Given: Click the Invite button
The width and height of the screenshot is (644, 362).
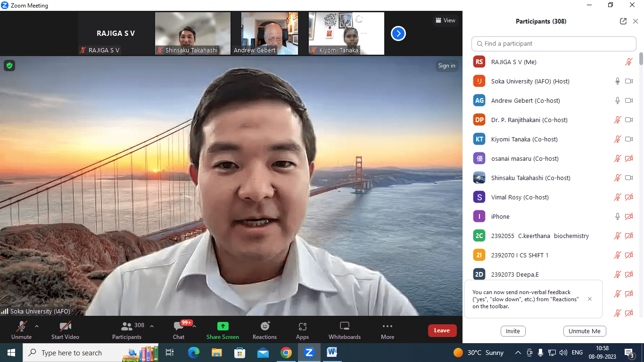Looking at the screenshot, I should [512, 331].
